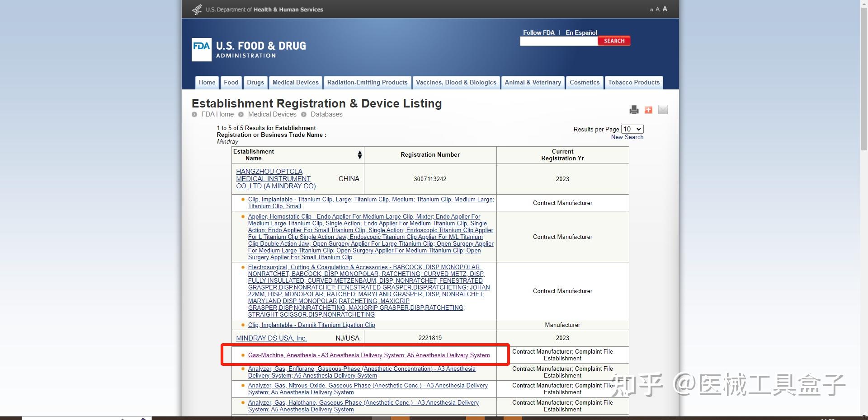Click the FDA logo icon
Screen dimensions: 868x420
pos(201,50)
